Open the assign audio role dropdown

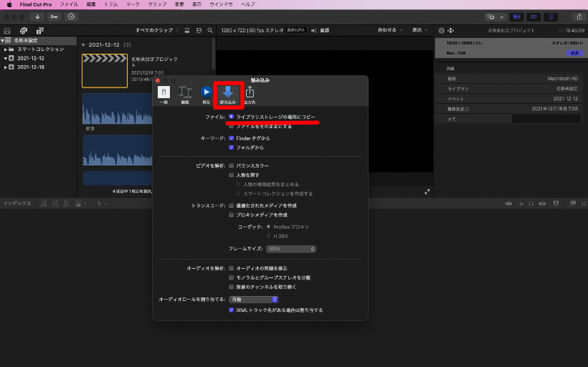point(254,300)
